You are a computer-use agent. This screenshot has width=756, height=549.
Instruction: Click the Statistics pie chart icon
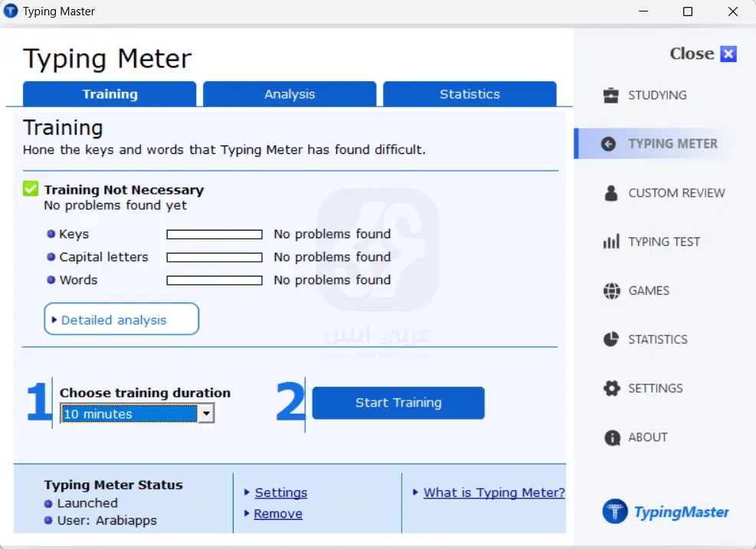(x=610, y=339)
